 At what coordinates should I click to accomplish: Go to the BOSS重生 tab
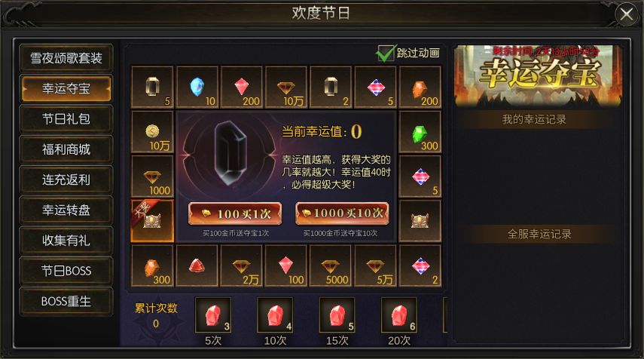point(66,302)
